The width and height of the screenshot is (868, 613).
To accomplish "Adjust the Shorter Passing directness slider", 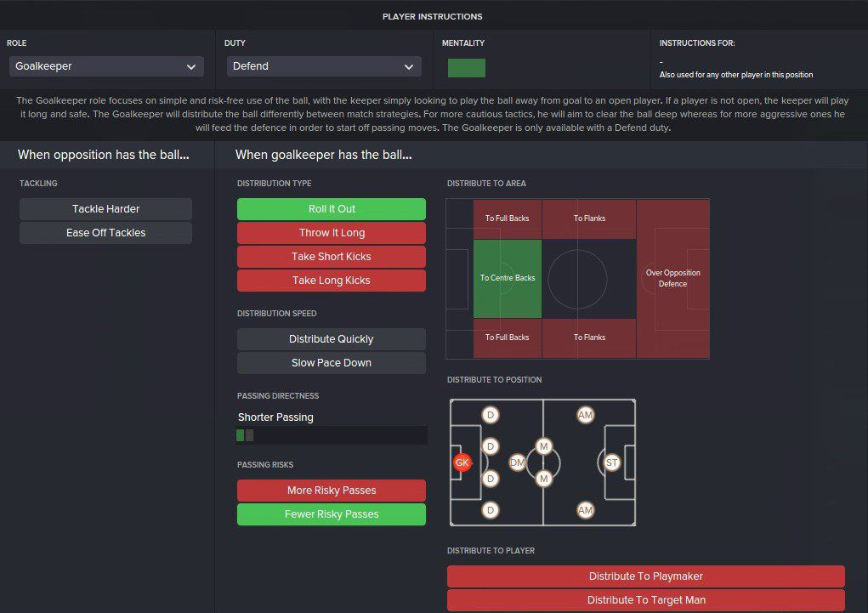I will pos(332,435).
